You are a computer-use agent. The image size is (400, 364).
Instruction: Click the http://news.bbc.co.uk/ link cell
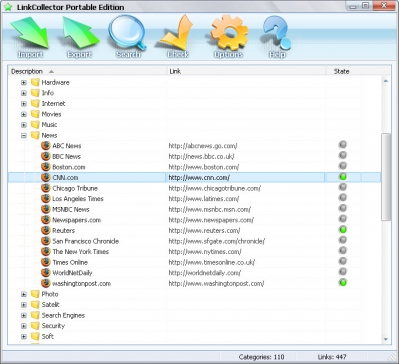tap(201, 156)
